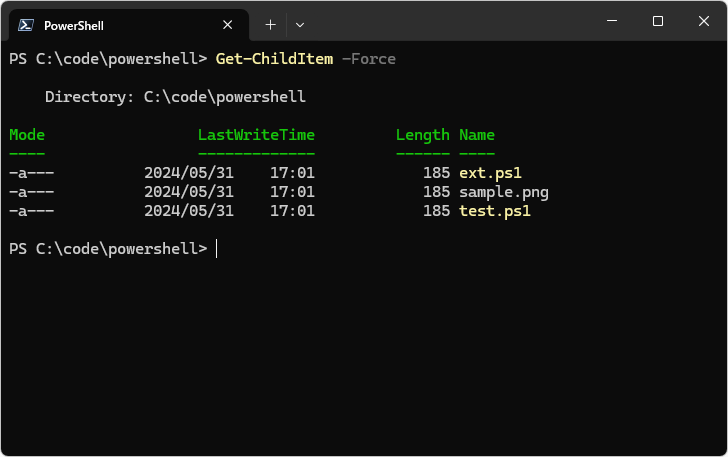Close the PowerShell tab

pyautogui.click(x=228, y=25)
